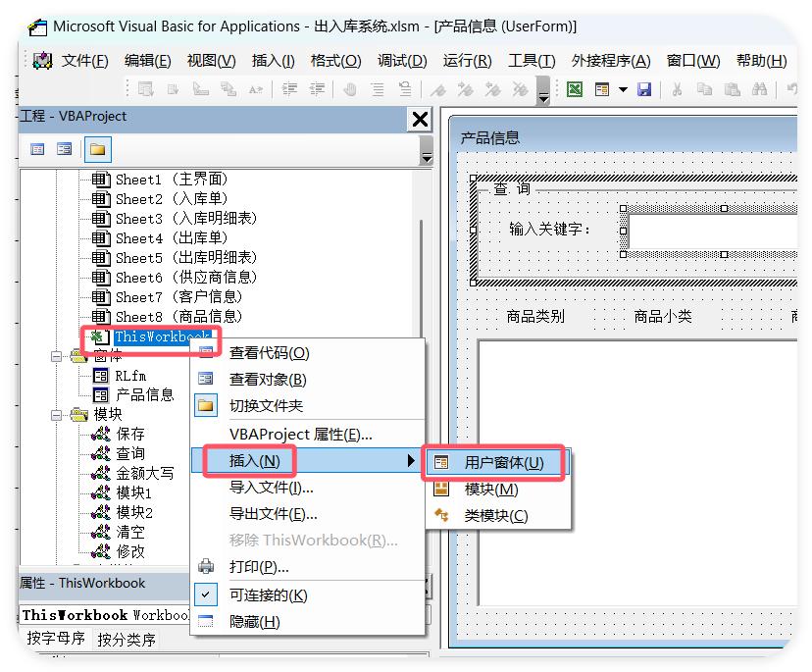Viewport: 812px width, 672px height.
Task: Click View Code icon in project panel
Action: pyautogui.click(x=37, y=150)
